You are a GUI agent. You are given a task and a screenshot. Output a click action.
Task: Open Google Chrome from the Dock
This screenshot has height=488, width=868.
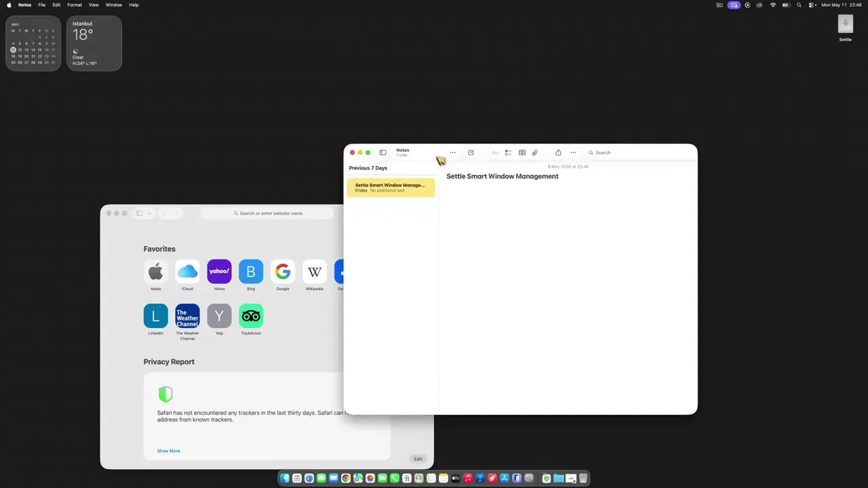[346, 478]
